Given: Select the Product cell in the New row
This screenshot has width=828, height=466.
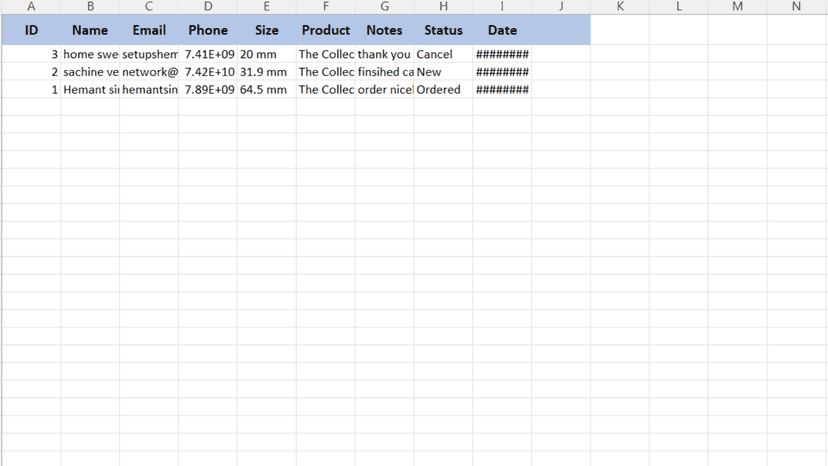Looking at the screenshot, I should (x=326, y=72).
